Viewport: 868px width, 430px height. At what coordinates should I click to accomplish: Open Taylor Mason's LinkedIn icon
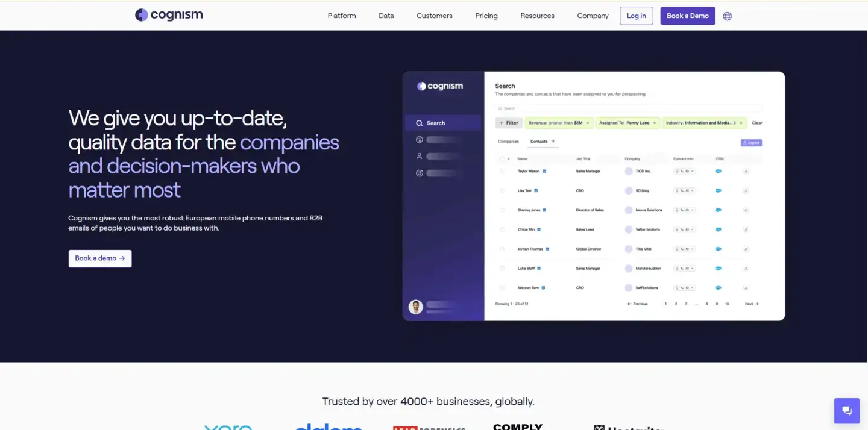coord(544,171)
